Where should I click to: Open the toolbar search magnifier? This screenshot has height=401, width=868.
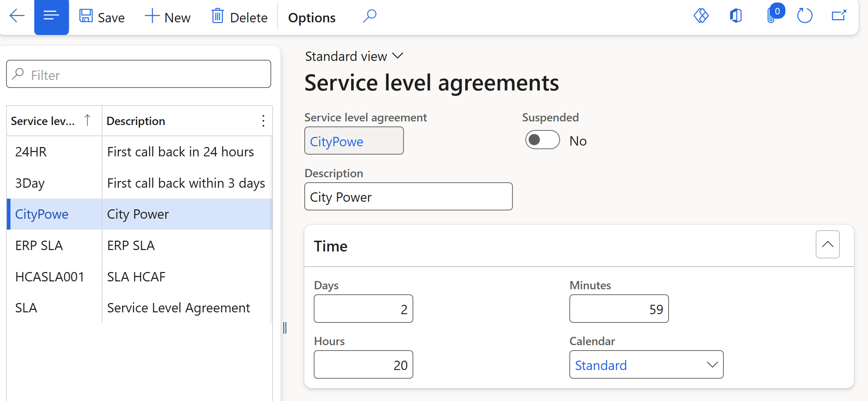tap(370, 16)
